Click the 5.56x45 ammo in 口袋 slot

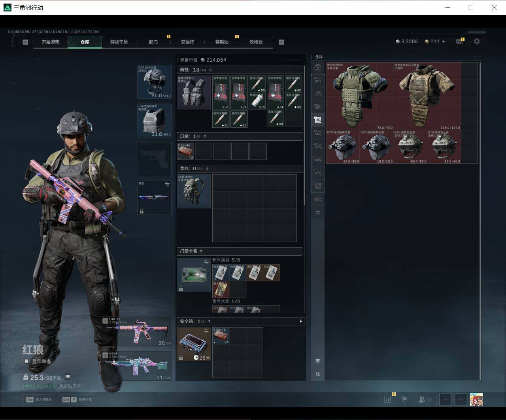coord(185,151)
